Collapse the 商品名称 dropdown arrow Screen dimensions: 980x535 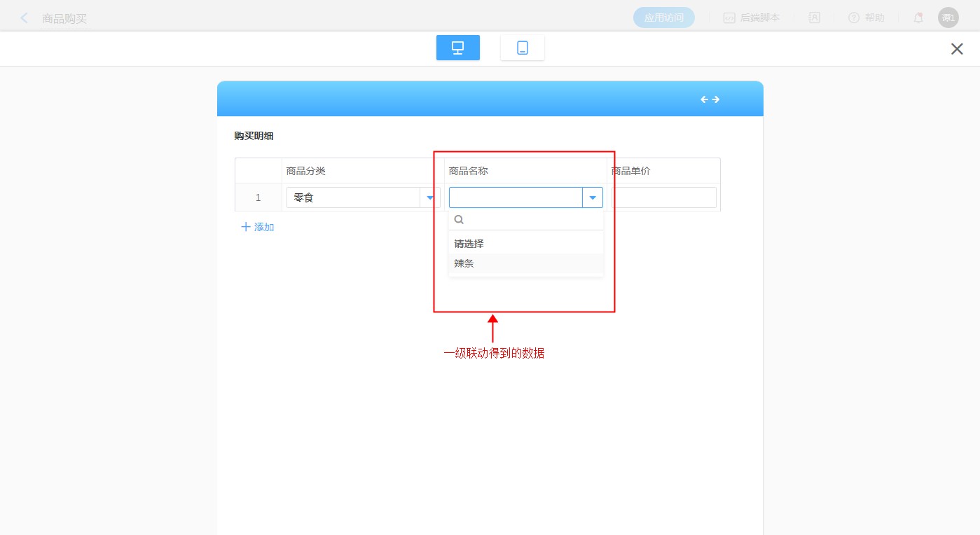click(593, 198)
